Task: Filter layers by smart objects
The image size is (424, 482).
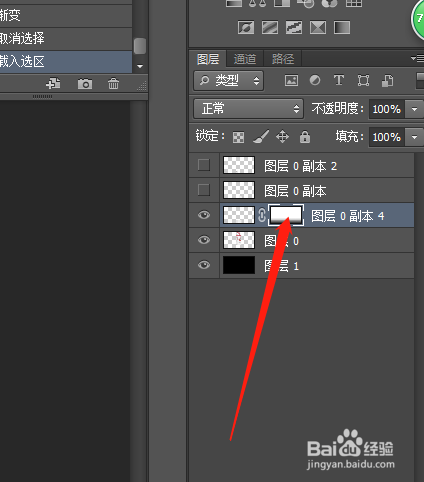Action: click(x=387, y=80)
